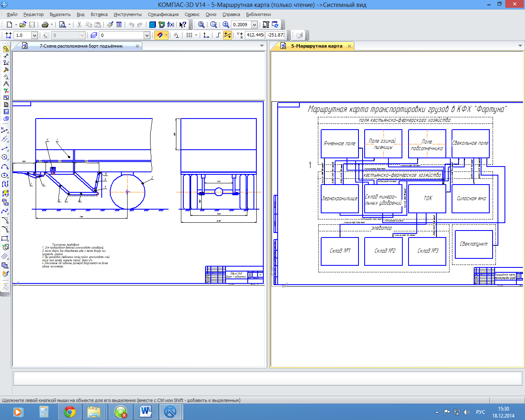Open the Properties list icon
This screenshot has width=525, height=420.
(119, 25)
